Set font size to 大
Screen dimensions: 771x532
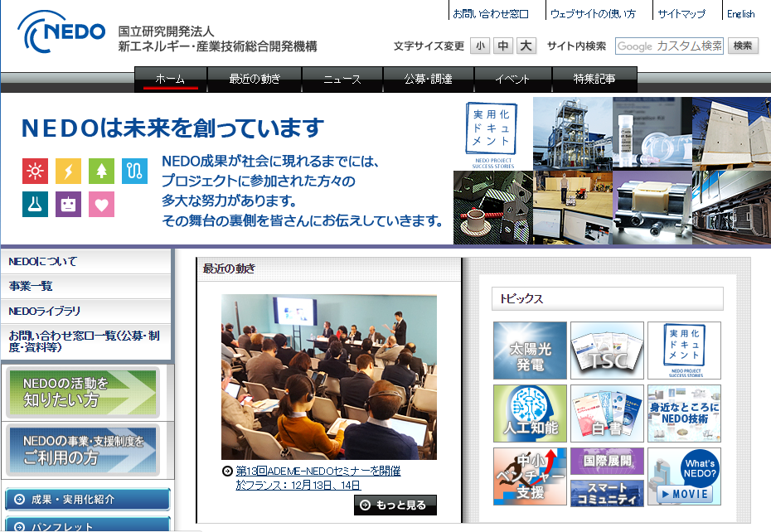(x=526, y=46)
